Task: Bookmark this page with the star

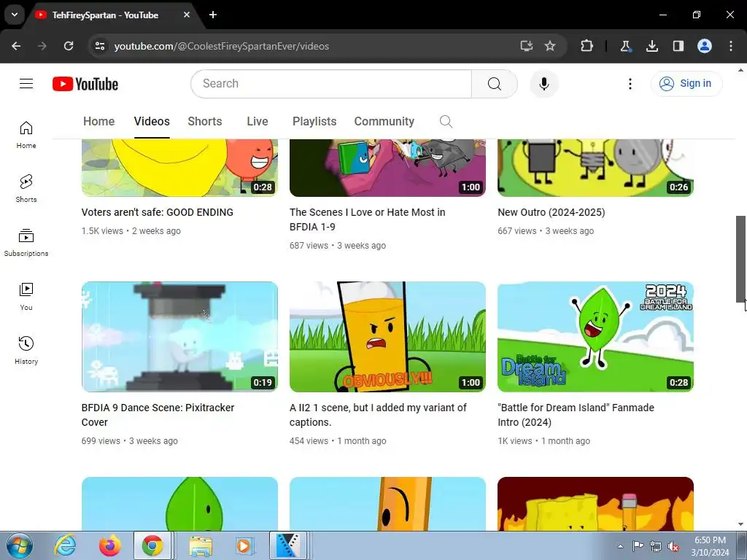Action: 550,46
